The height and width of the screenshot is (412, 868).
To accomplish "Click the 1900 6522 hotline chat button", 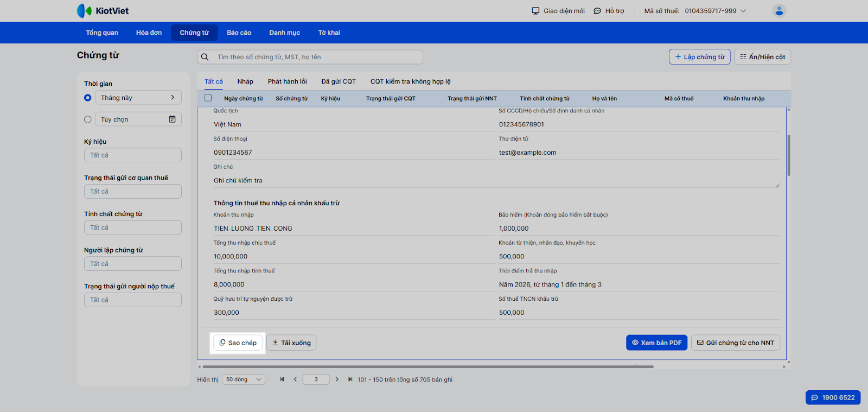I will tap(833, 398).
